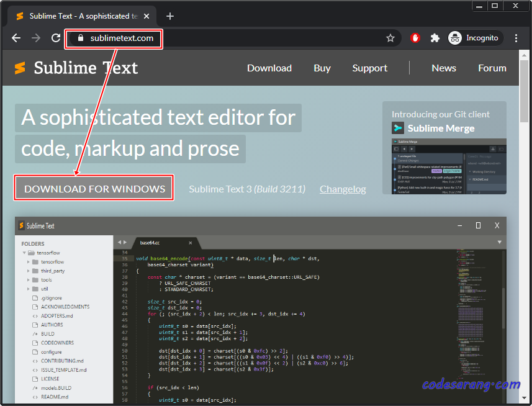Collapse the tensorflow root folder
This screenshot has width=532, height=406.
[24, 253]
